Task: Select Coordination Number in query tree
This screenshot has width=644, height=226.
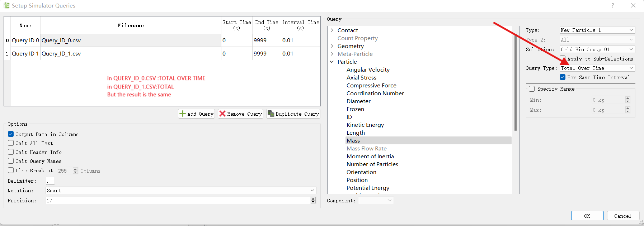Action: [375, 93]
